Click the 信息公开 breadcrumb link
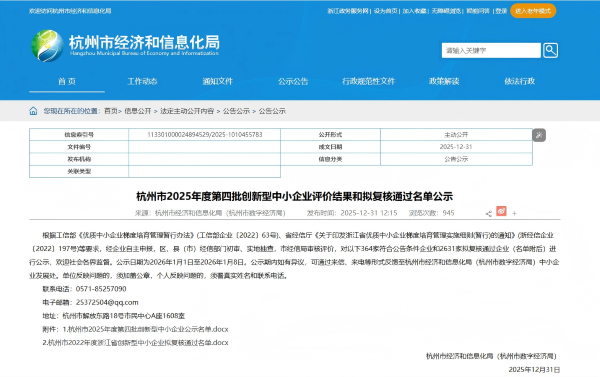 click(x=137, y=111)
